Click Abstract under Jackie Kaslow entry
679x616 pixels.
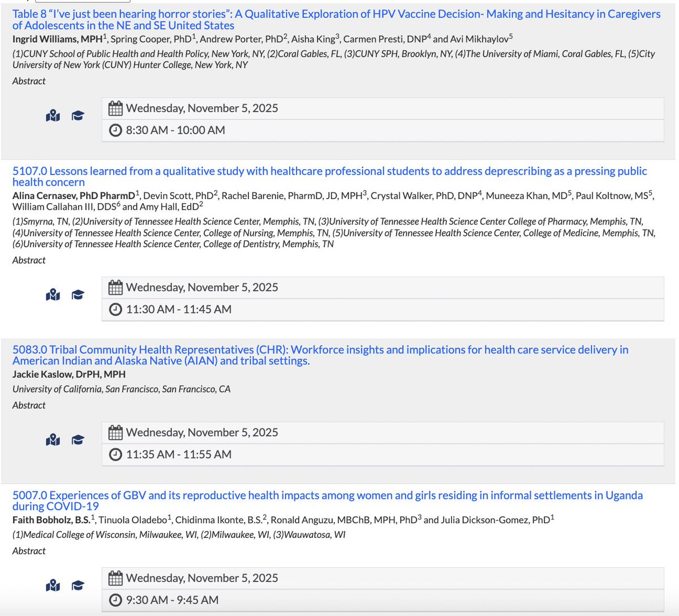coord(29,405)
